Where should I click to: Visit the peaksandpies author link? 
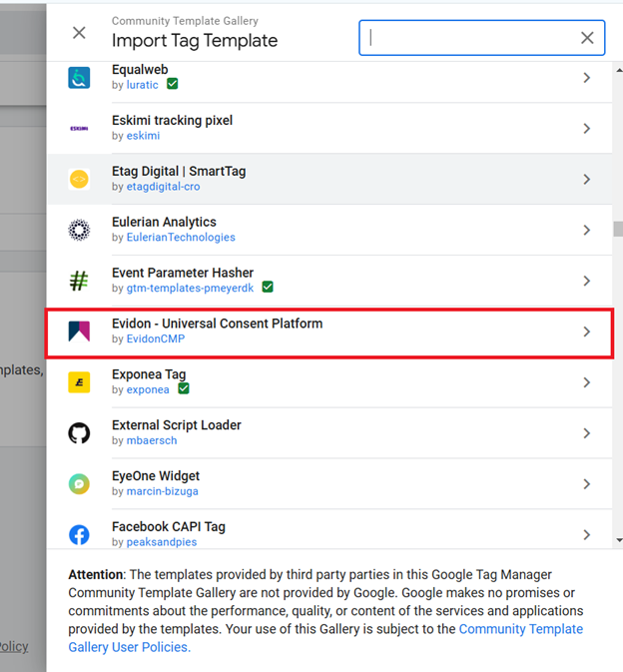click(x=162, y=542)
